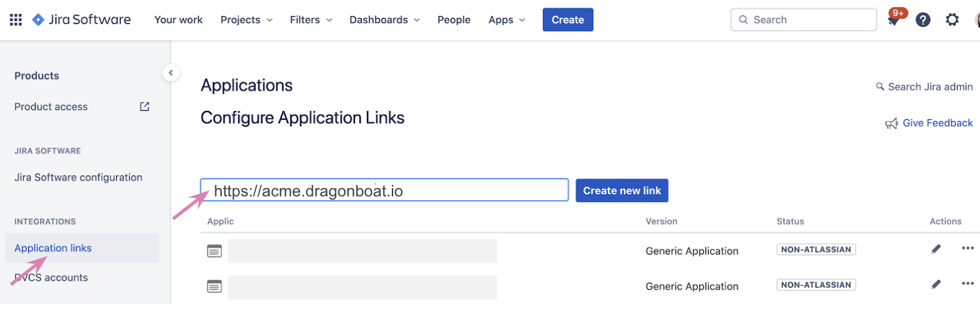Click the Actions column header

click(946, 221)
